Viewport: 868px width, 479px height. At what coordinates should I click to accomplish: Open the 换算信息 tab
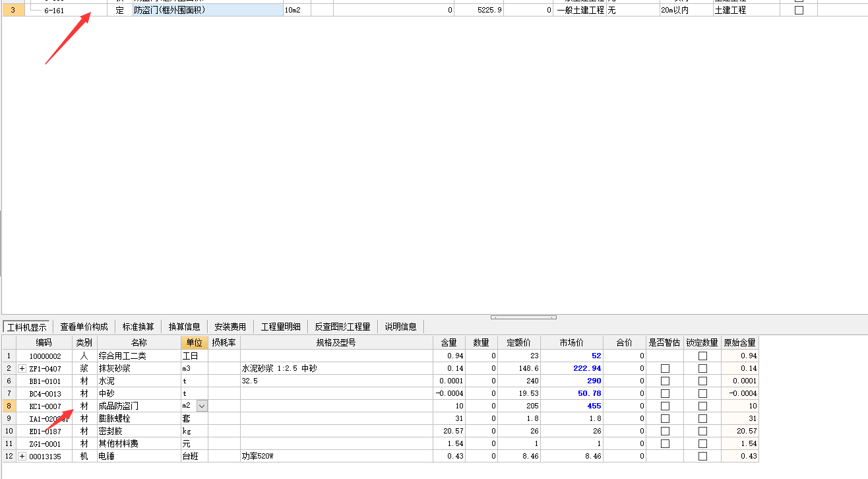click(184, 327)
